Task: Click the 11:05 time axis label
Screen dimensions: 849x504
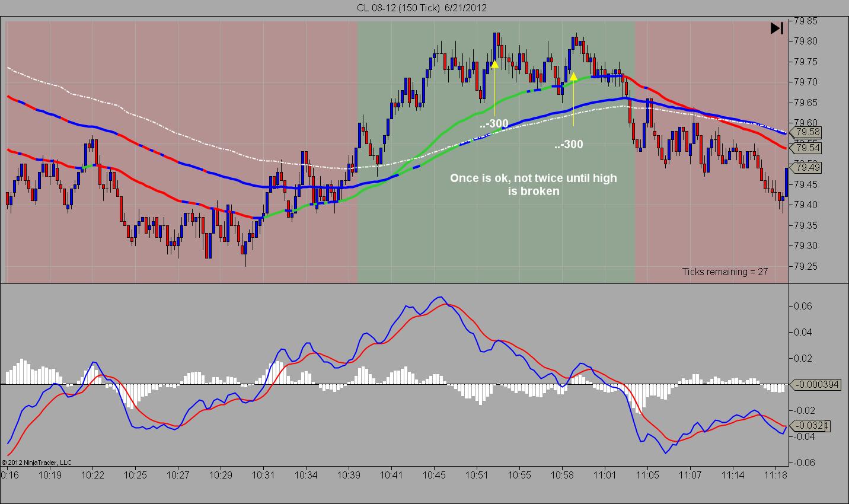Action: pos(647,475)
